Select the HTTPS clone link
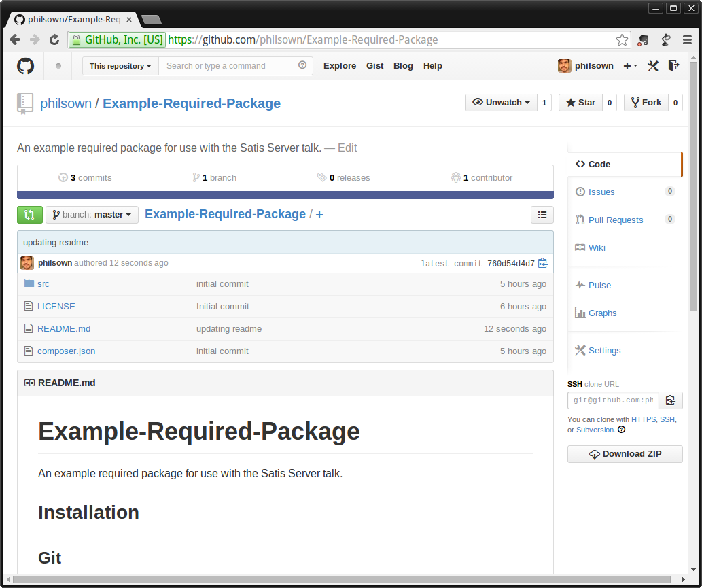 tap(644, 419)
